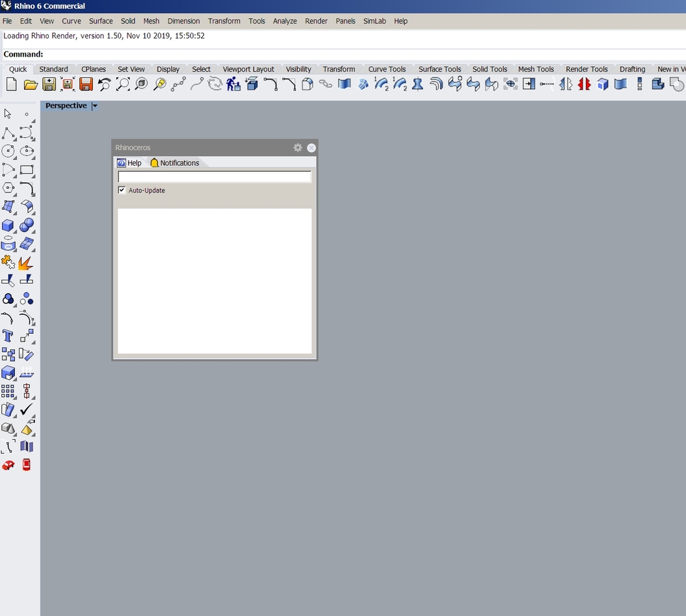686x616 pixels.
Task: Switch to the Visibility tab
Action: pyautogui.click(x=298, y=69)
